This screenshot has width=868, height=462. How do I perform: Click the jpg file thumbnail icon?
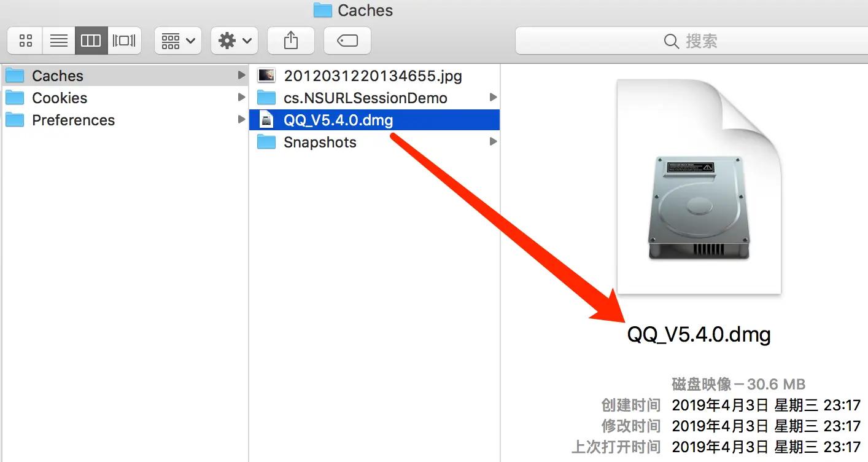(266, 76)
